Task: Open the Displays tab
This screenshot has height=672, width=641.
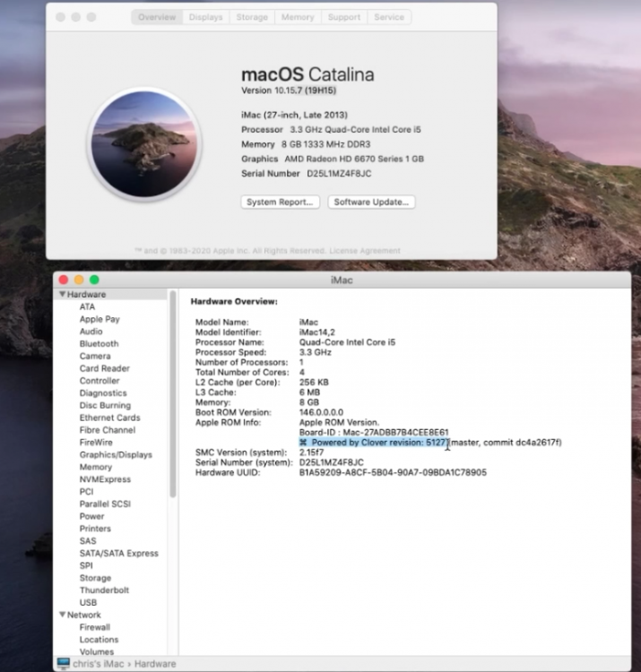Action: (x=206, y=17)
